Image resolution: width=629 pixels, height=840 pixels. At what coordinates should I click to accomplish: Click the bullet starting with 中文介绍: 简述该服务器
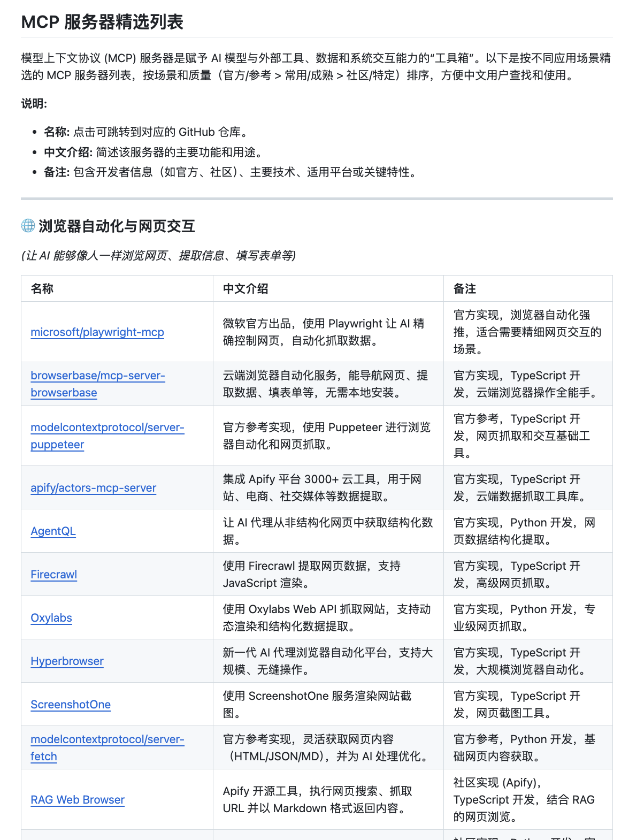click(154, 152)
